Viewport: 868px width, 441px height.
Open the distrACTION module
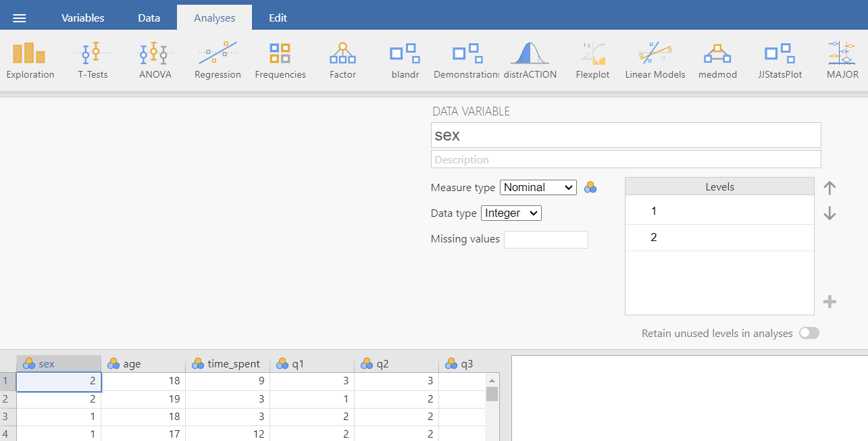(530, 60)
